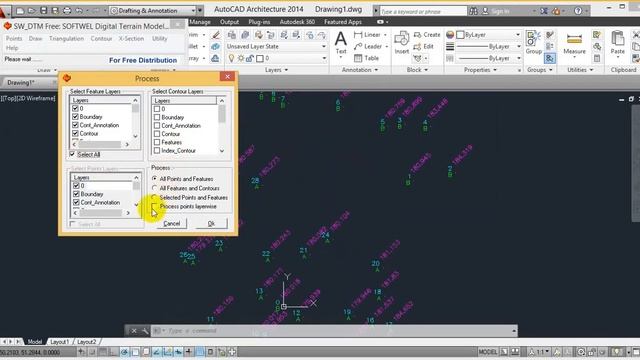Toggle layer on/off lightbulb icon
Image resolution: width=640 pixels, height=360 pixels.
click(231, 58)
